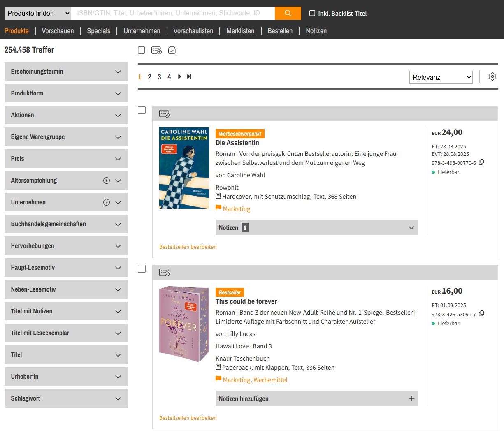Viewport: 504px width, 433px height.
Task: Expand the Titel filter
Action: tap(66, 355)
